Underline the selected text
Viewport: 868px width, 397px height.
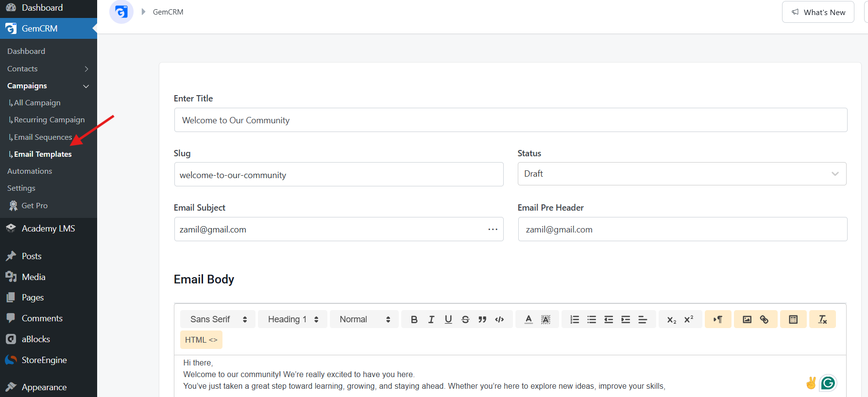point(448,319)
